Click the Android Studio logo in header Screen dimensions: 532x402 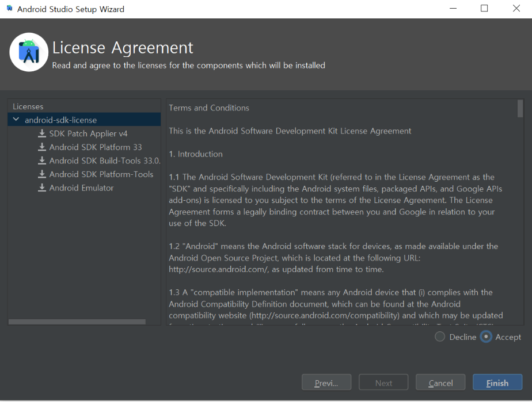[29, 52]
